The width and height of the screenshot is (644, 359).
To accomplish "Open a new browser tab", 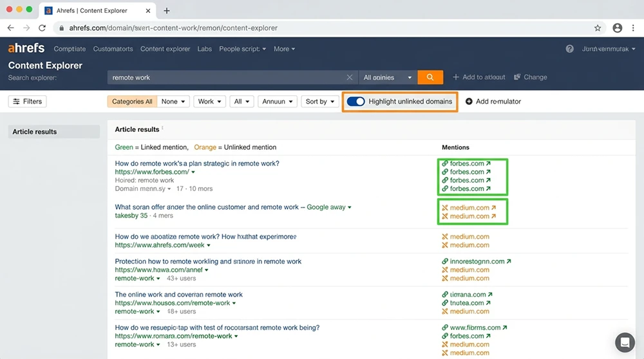I will pos(166,11).
